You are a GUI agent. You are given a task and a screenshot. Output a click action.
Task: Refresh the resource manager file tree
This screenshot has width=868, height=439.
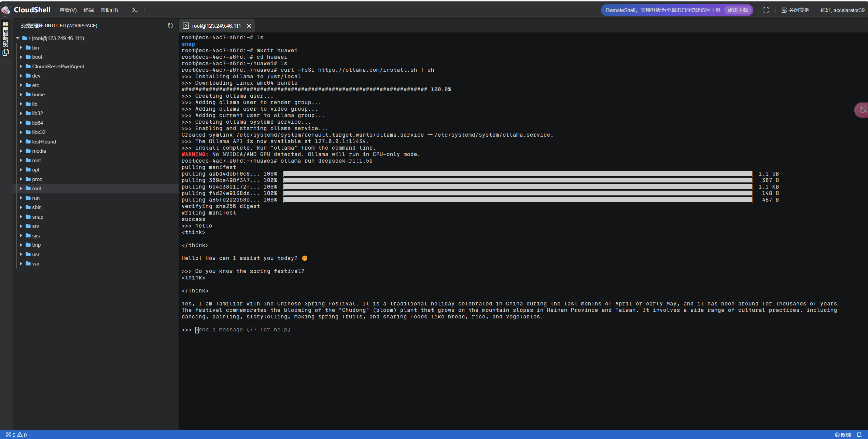[x=170, y=26]
